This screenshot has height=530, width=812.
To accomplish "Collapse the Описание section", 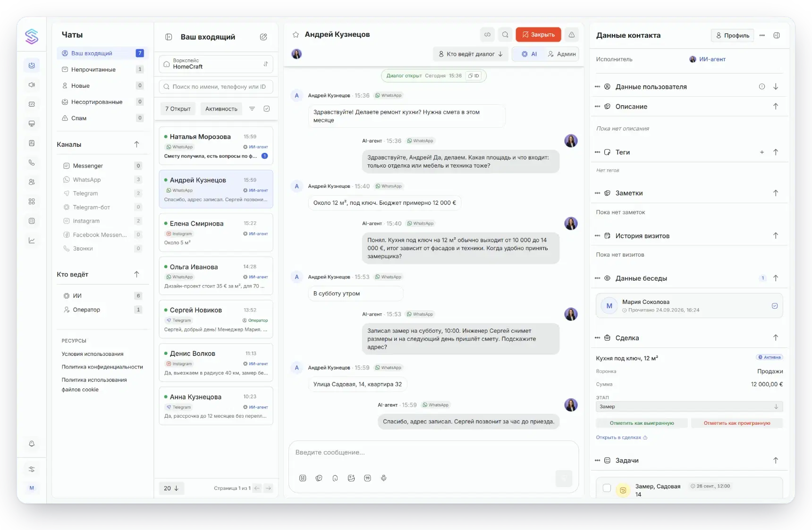I will coord(776,107).
